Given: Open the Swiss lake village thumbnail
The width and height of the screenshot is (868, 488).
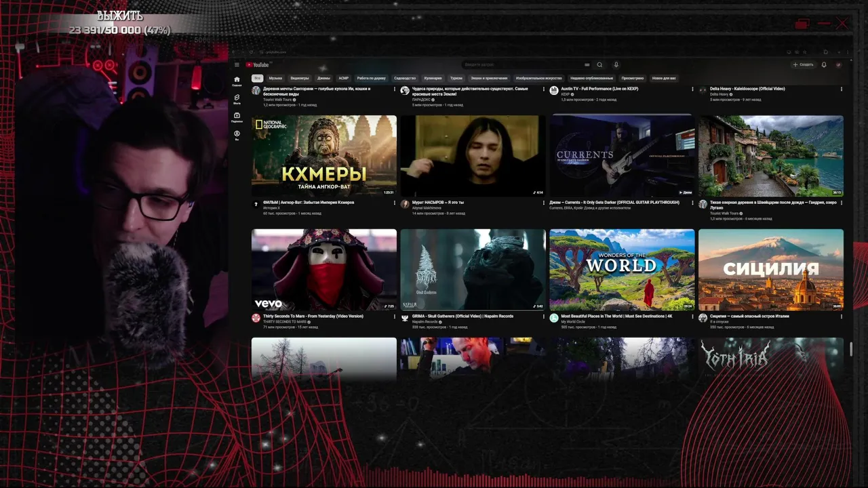Looking at the screenshot, I should (771, 156).
